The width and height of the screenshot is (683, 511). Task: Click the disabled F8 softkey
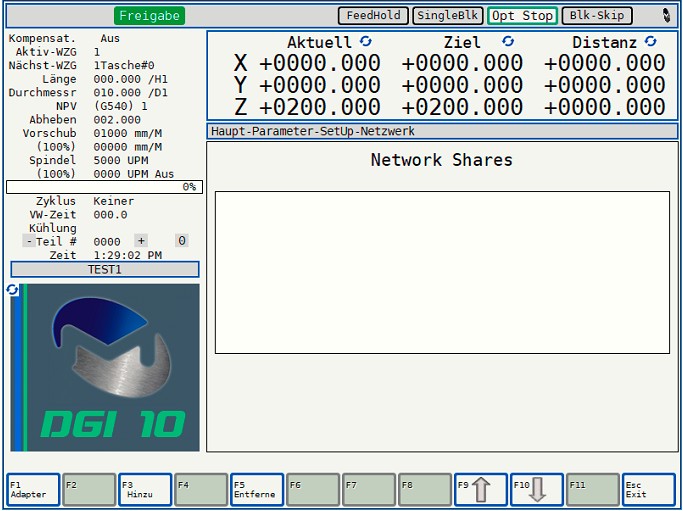coord(425,490)
